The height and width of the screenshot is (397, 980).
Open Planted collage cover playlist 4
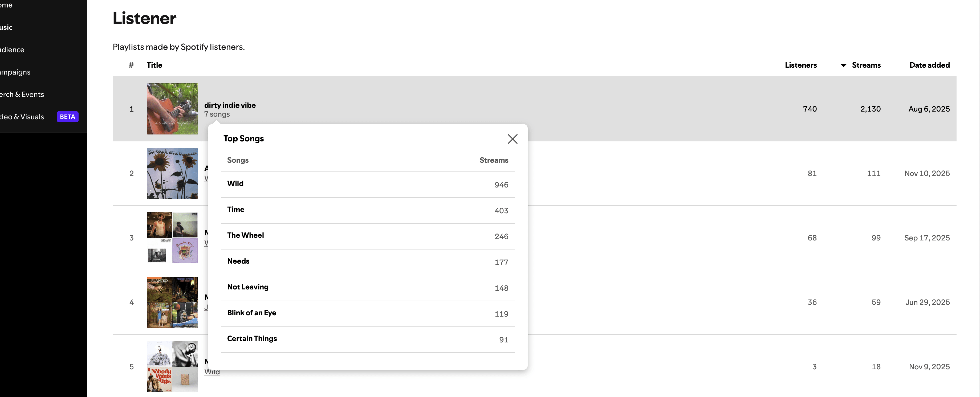[172, 302]
